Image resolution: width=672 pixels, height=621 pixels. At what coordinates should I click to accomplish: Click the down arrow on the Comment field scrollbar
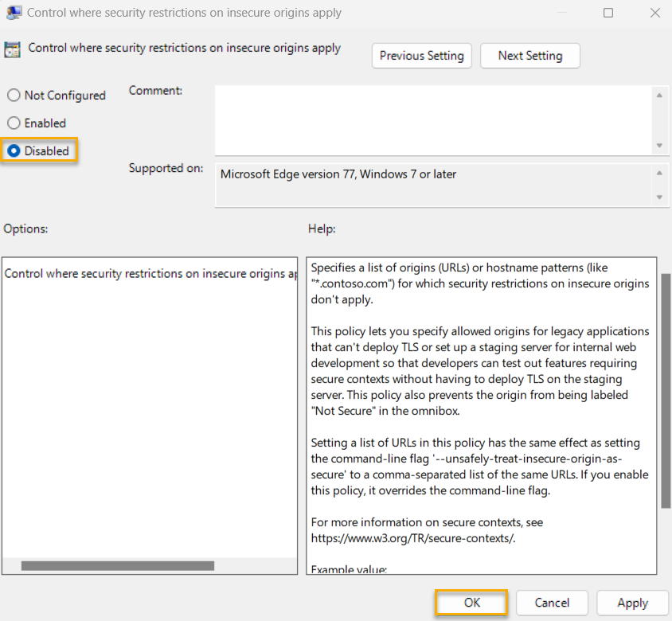(661, 146)
